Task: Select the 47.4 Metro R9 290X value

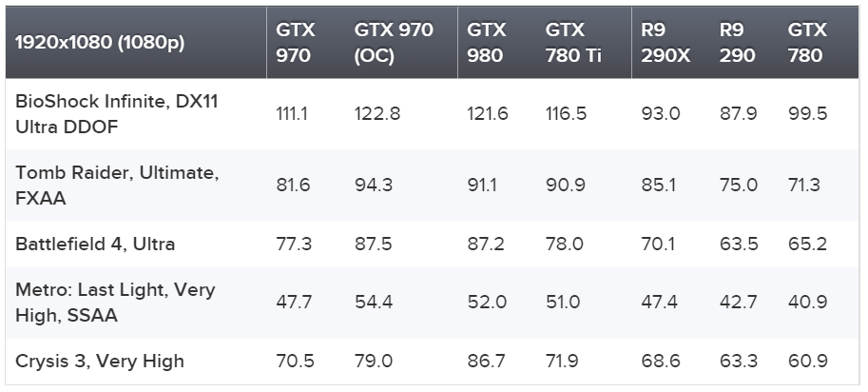Action: (x=659, y=303)
